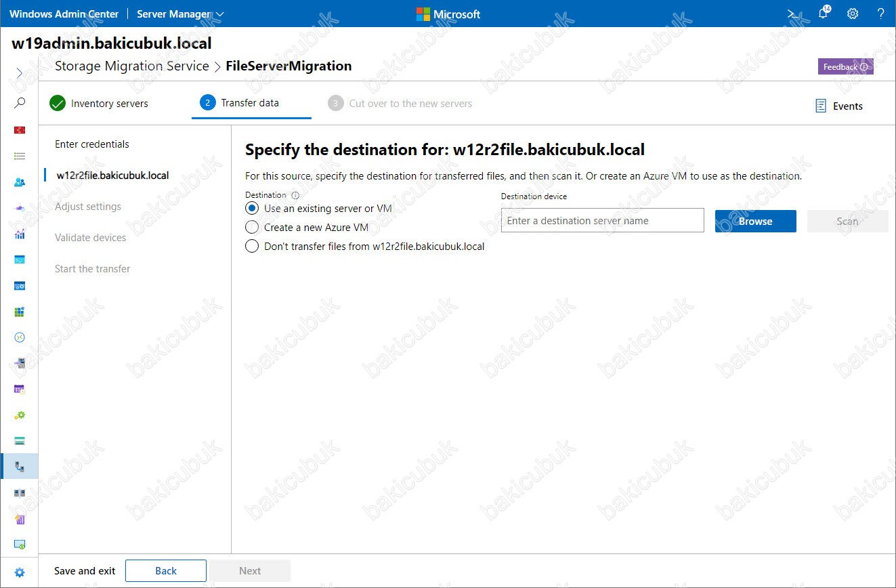Viewport: 896px width, 588px height.
Task: Open the Events panel
Action: (838, 106)
